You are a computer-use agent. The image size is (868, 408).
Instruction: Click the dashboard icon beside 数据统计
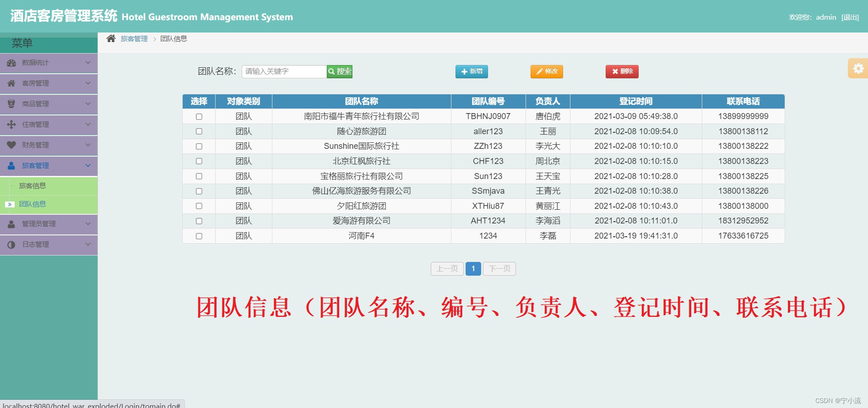click(11, 63)
